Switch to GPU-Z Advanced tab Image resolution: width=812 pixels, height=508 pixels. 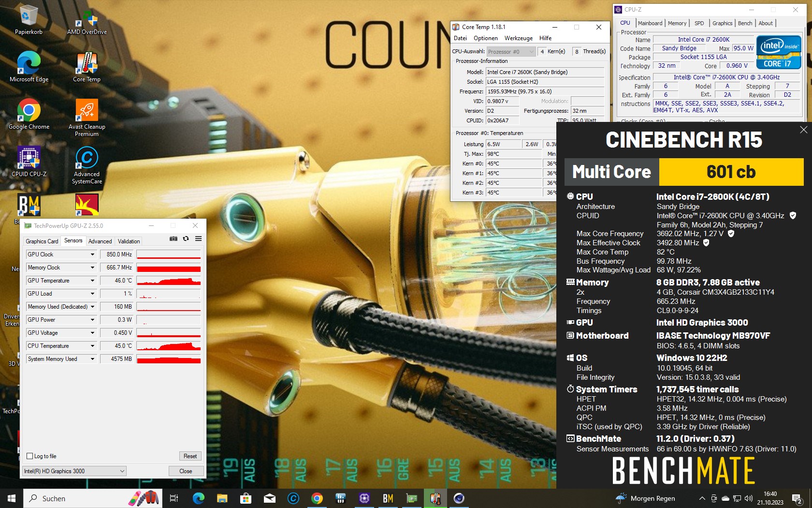pyautogui.click(x=100, y=241)
